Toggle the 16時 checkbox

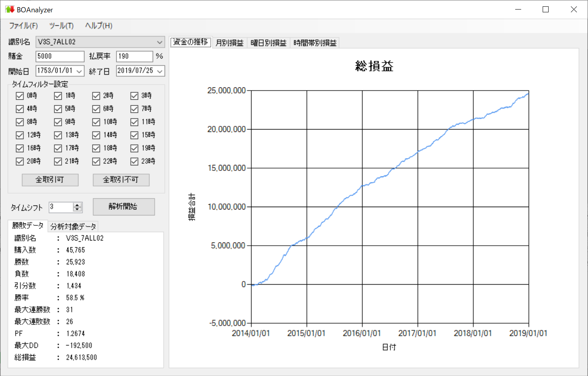click(x=20, y=148)
